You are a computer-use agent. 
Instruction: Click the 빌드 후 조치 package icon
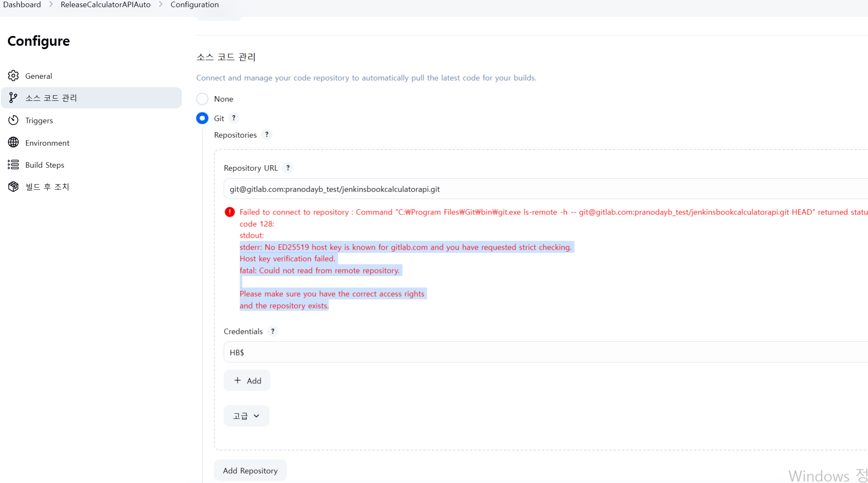(x=13, y=186)
